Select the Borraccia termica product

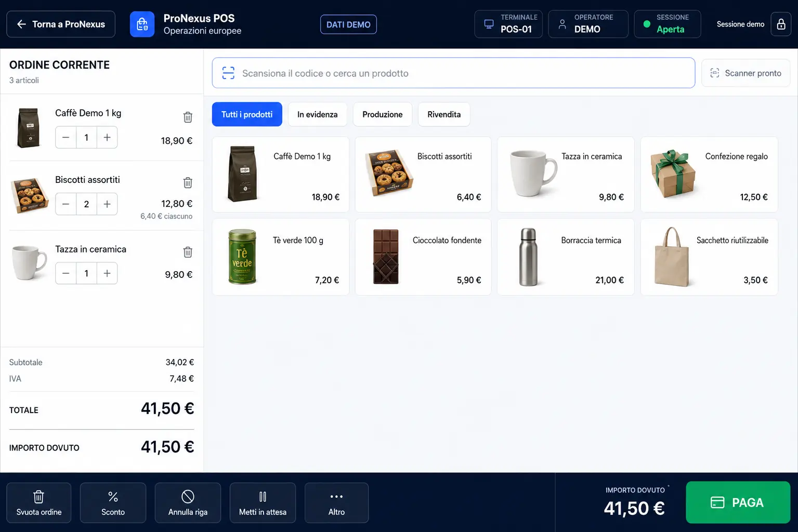(x=566, y=257)
